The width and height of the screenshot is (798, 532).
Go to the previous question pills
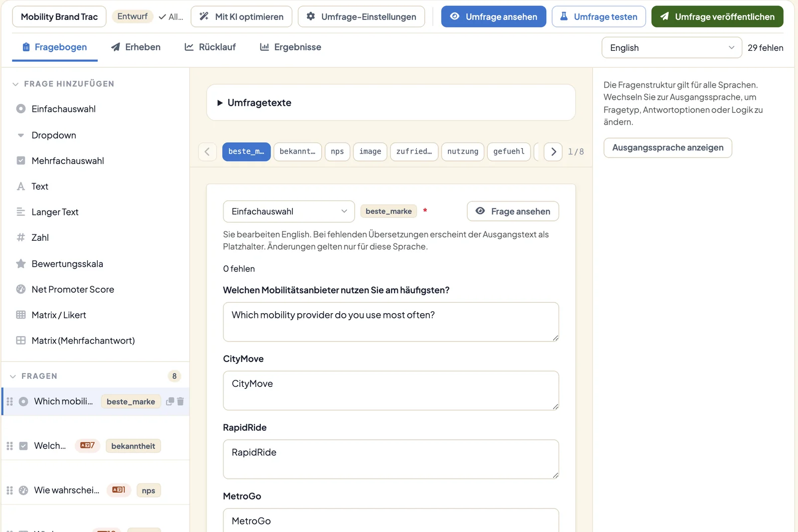(x=207, y=152)
